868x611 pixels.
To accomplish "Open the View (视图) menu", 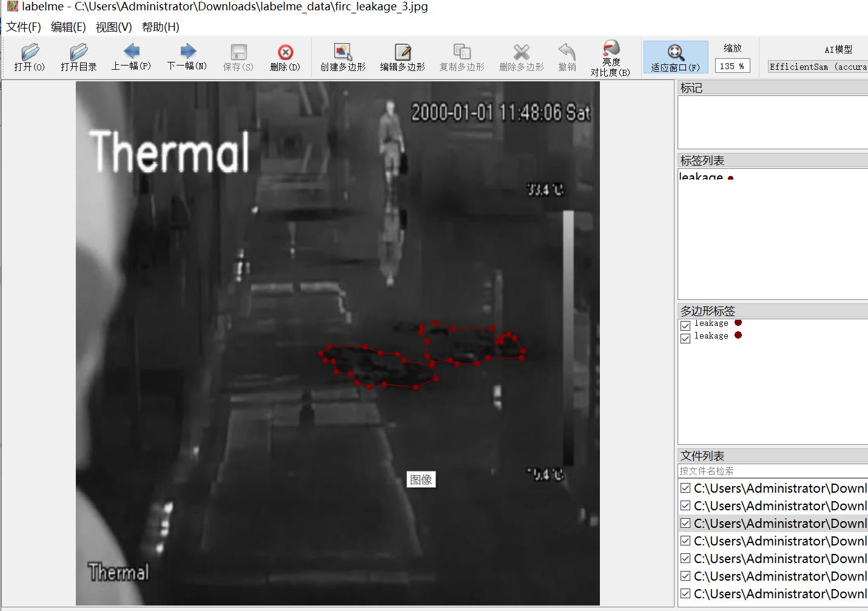I will pyautogui.click(x=113, y=27).
